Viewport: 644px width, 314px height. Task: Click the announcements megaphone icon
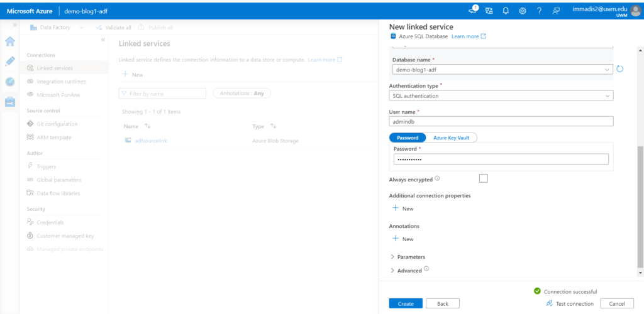(473, 10)
